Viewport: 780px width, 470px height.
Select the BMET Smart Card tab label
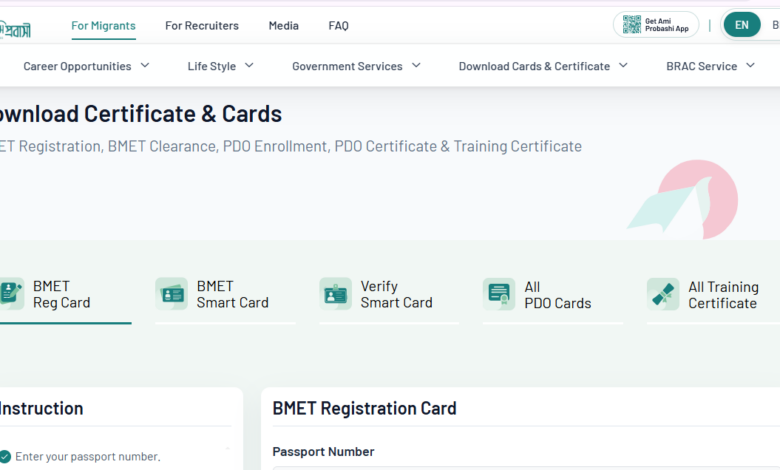click(232, 294)
